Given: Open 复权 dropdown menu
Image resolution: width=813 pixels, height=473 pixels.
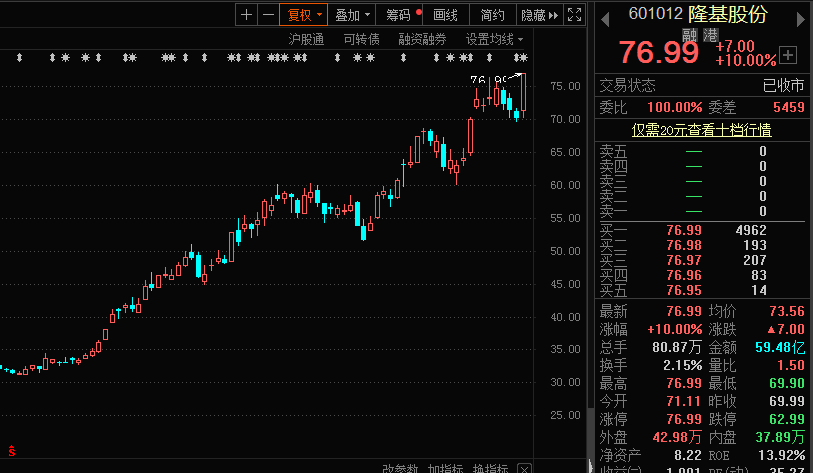Looking at the screenshot, I should (x=303, y=15).
